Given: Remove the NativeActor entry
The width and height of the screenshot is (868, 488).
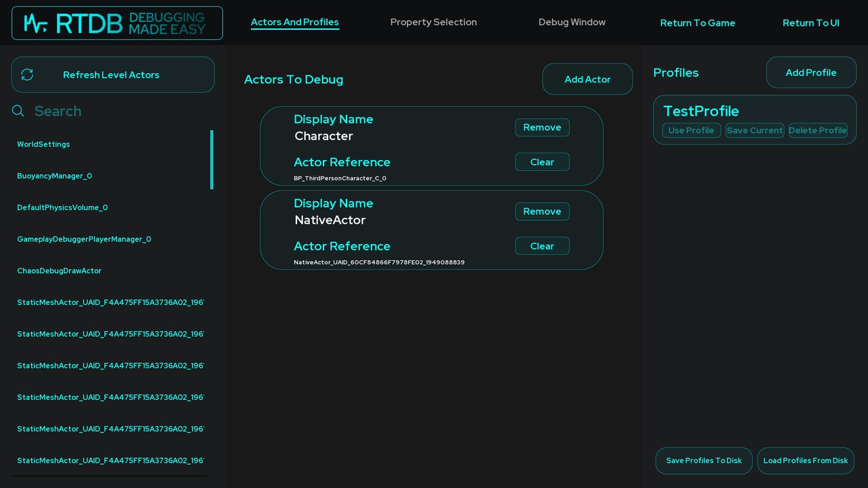Looking at the screenshot, I should (x=542, y=211).
